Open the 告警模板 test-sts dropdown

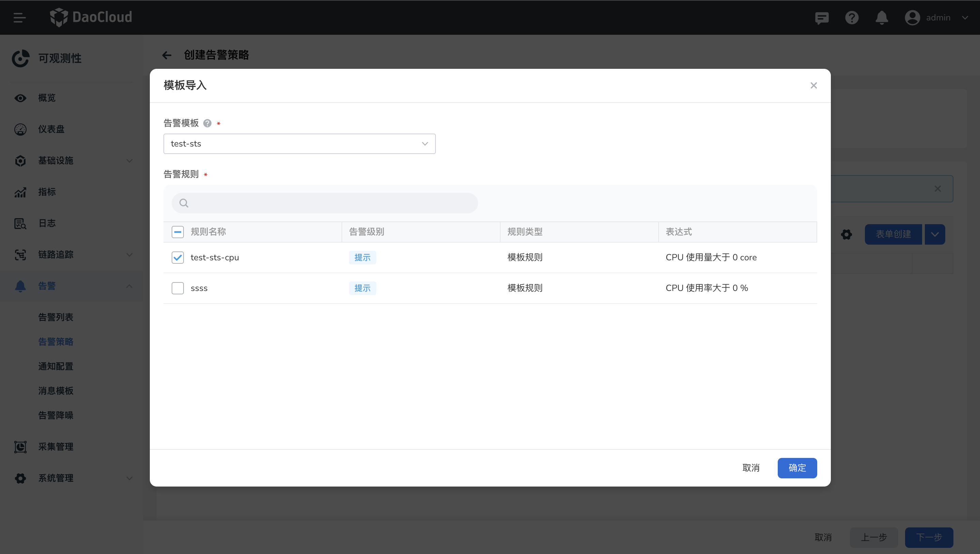click(299, 143)
